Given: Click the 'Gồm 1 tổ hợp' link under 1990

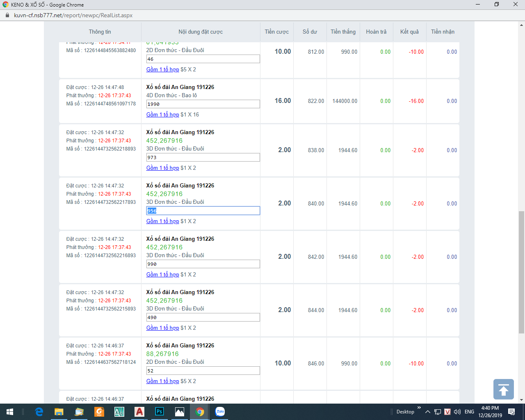Looking at the screenshot, I should (162, 114).
